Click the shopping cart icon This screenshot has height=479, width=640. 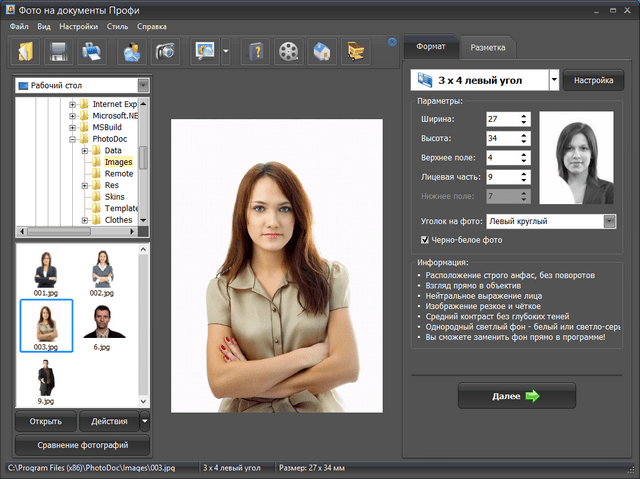pyautogui.click(x=354, y=50)
